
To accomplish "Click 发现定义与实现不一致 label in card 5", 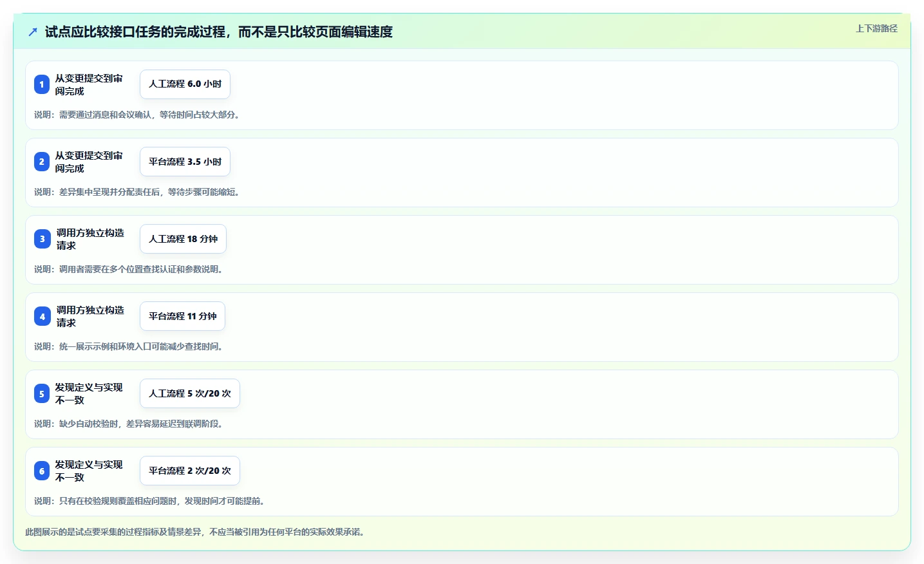I will [89, 393].
